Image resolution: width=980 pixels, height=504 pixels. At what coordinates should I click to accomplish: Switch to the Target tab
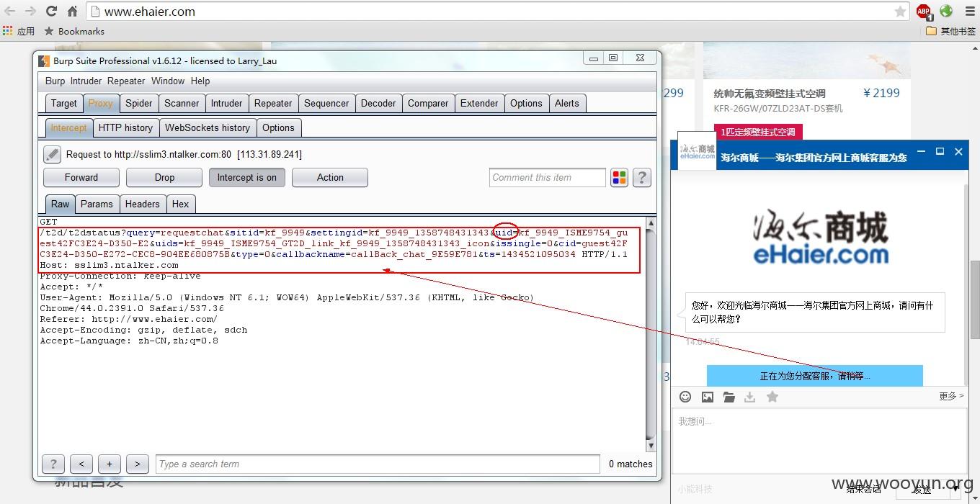(63, 104)
